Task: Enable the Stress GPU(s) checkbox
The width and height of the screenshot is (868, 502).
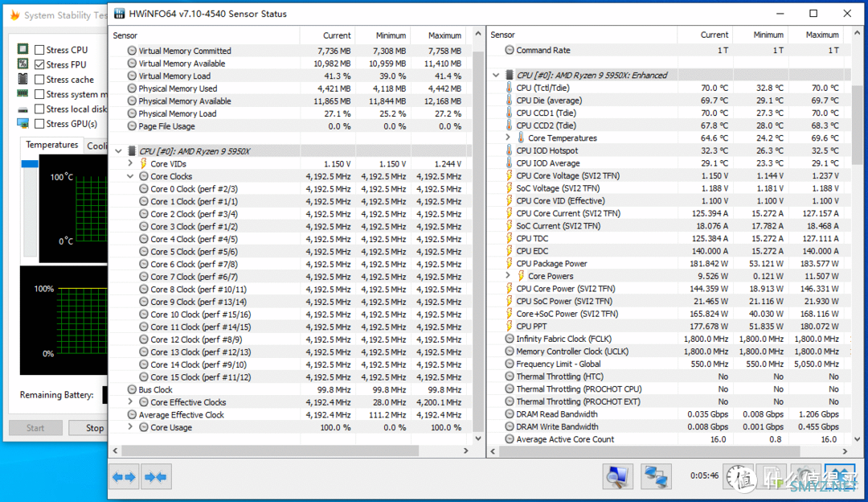Action: [39, 124]
